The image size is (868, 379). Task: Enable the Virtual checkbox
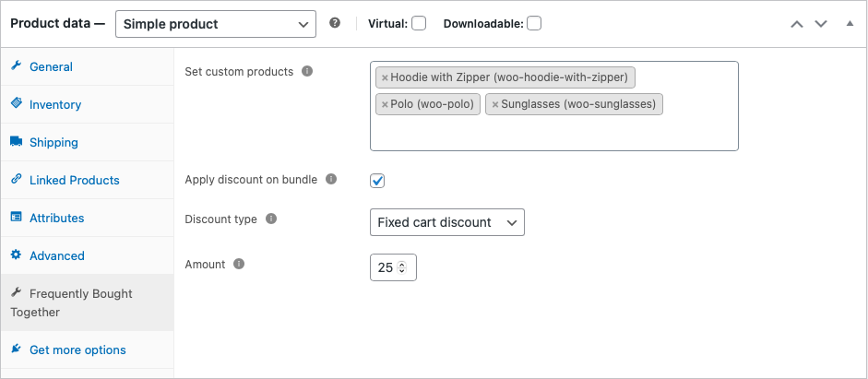pos(419,24)
